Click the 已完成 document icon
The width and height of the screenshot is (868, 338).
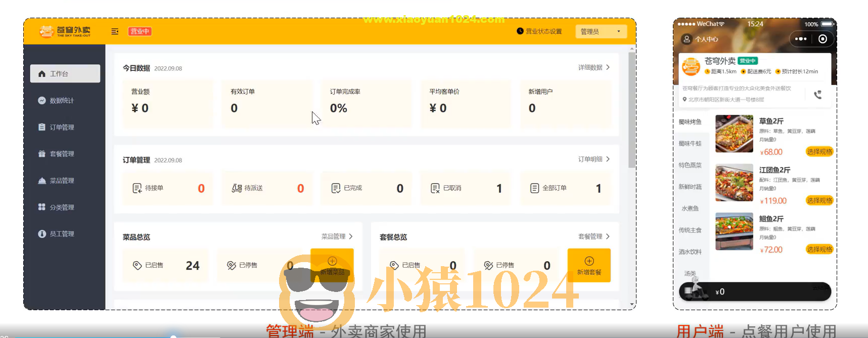pyautogui.click(x=336, y=188)
